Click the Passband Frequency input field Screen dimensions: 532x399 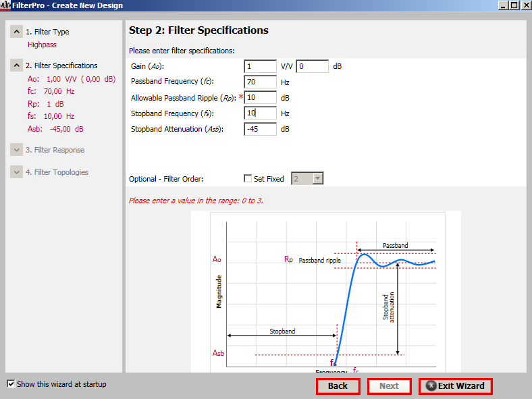coord(260,82)
